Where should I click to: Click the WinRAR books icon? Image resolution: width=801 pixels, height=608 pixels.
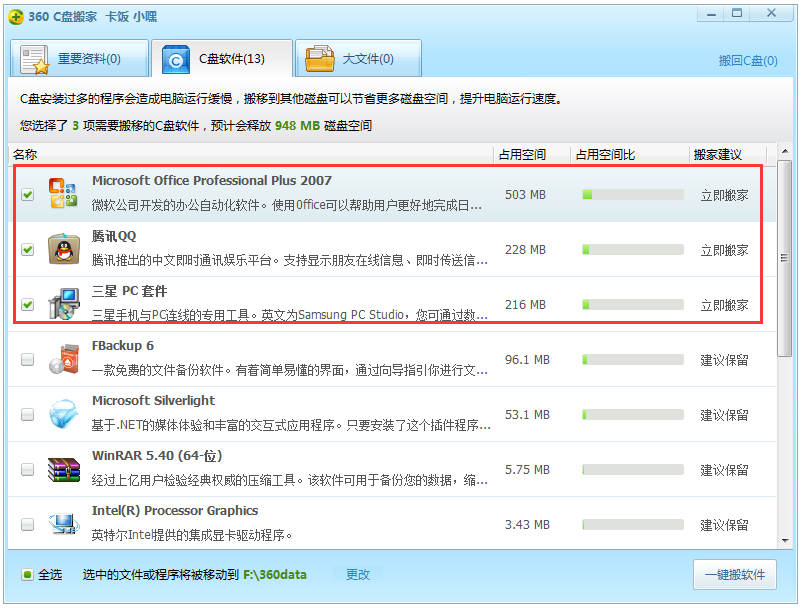click(x=64, y=470)
